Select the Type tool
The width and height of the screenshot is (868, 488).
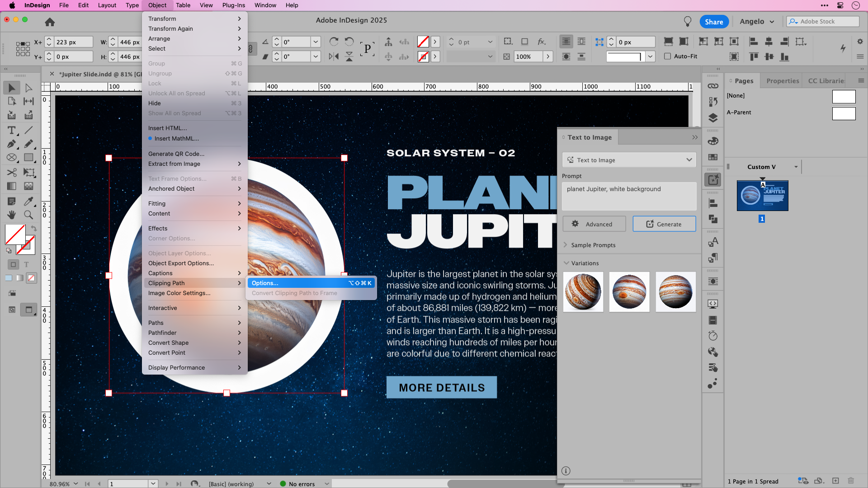12,130
